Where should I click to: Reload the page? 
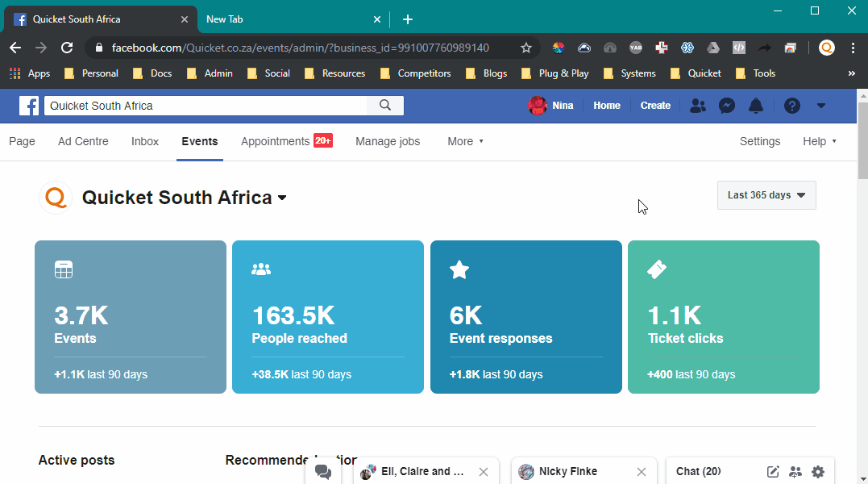[67, 48]
